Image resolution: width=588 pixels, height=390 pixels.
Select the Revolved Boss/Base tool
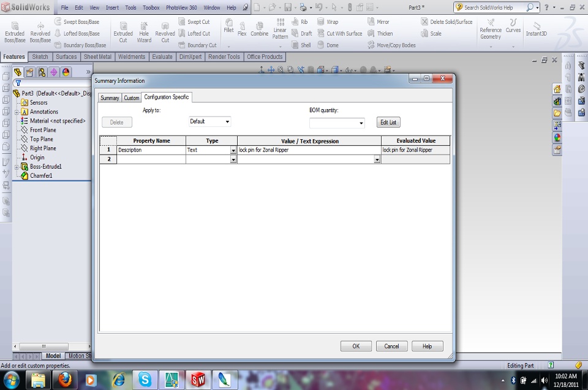[40, 32]
